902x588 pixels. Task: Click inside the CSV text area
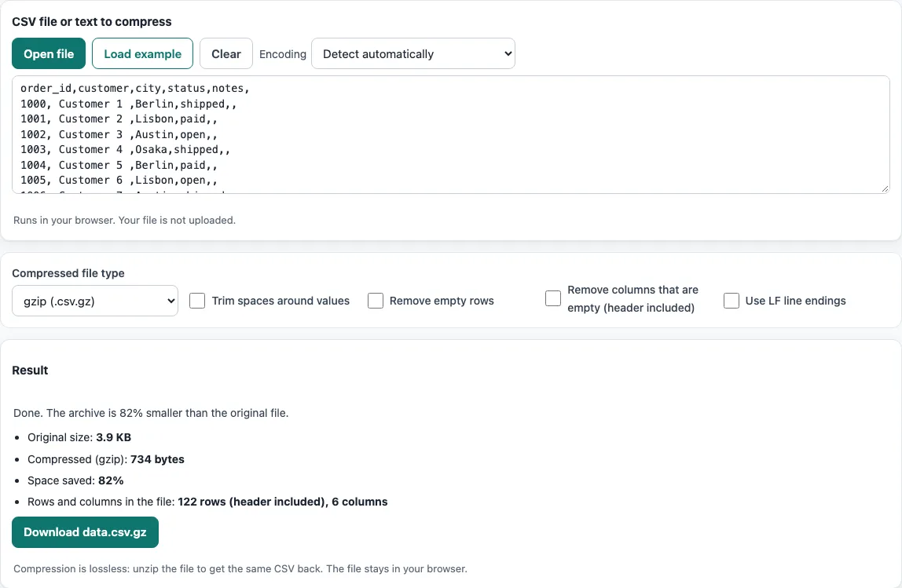(450, 134)
